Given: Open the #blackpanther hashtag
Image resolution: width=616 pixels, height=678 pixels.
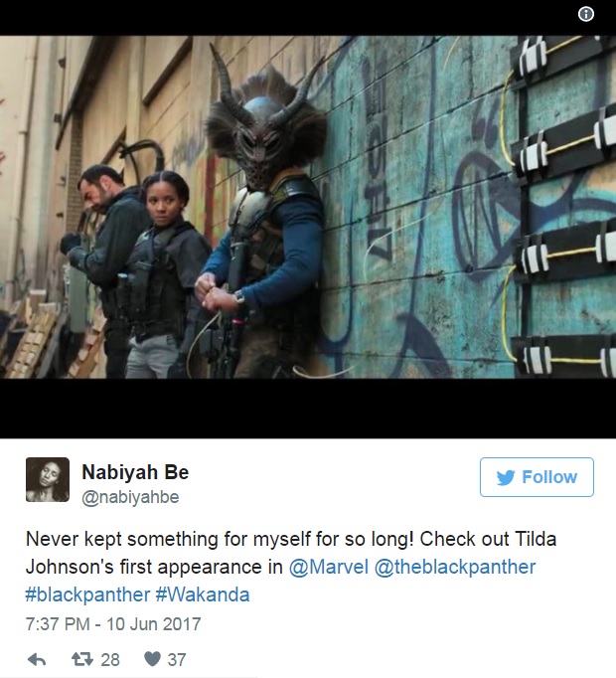Looking at the screenshot, I should coord(87,594).
